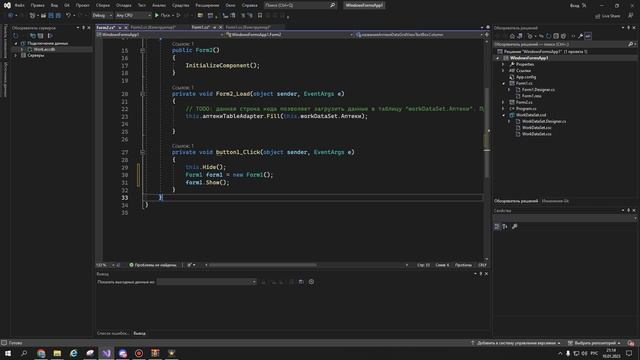The height and width of the screenshot is (360, 640).
Task: Click the Property Pages wrench icon in Properties
Action: click(x=515, y=227)
